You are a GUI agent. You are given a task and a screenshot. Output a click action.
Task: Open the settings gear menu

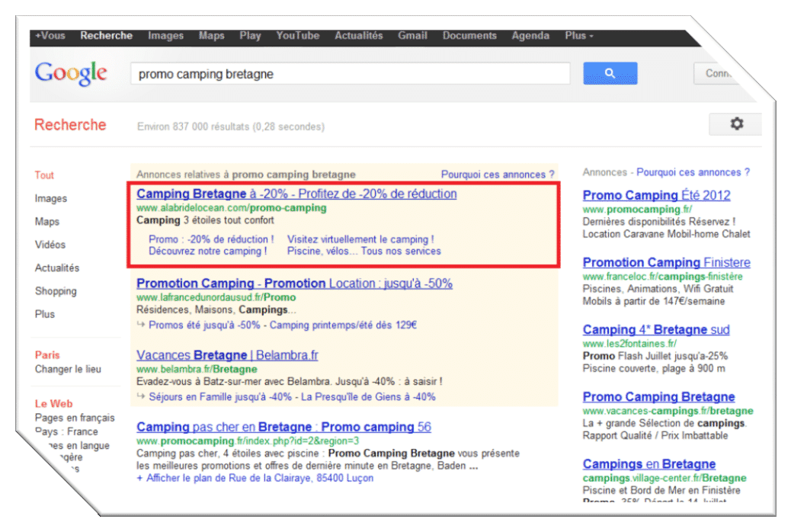click(x=737, y=123)
